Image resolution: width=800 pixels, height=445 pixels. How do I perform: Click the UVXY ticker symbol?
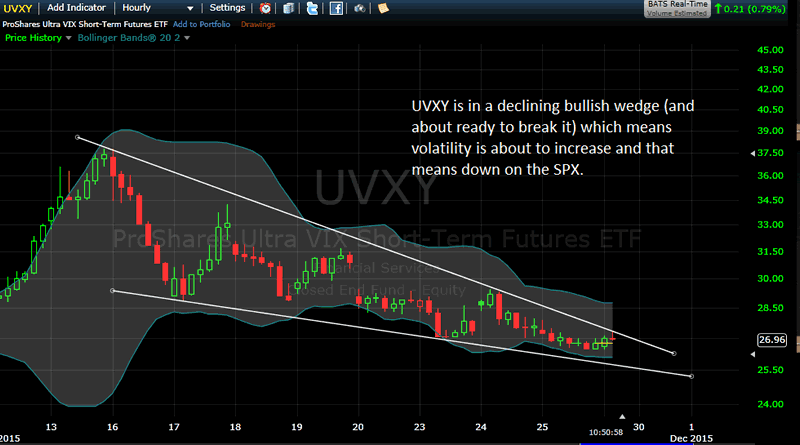pyautogui.click(x=18, y=8)
